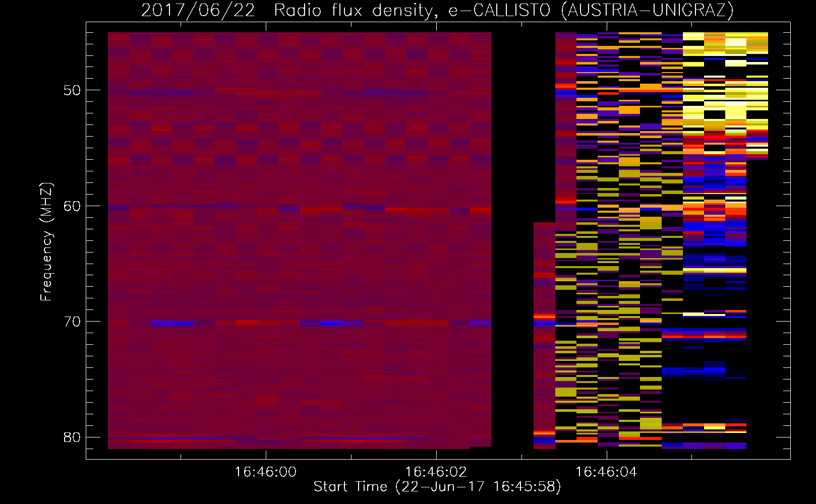Click the '16:46:00' time tick label
This screenshot has width=816, height=504.
[265, 472]
